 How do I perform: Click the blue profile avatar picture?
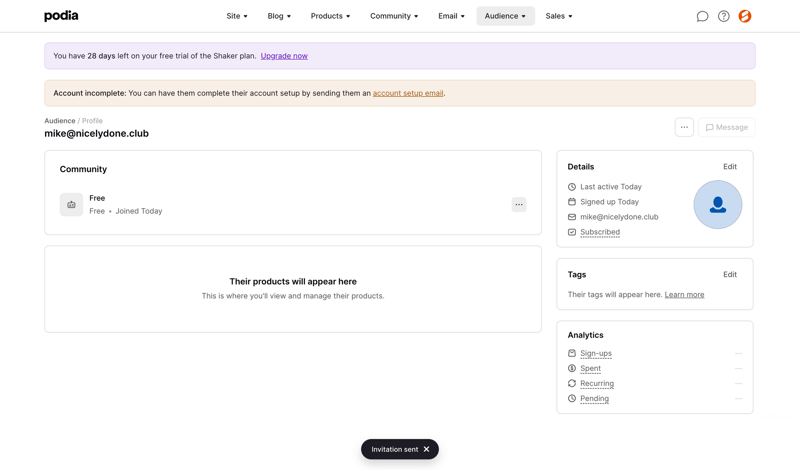pos(717,205)
